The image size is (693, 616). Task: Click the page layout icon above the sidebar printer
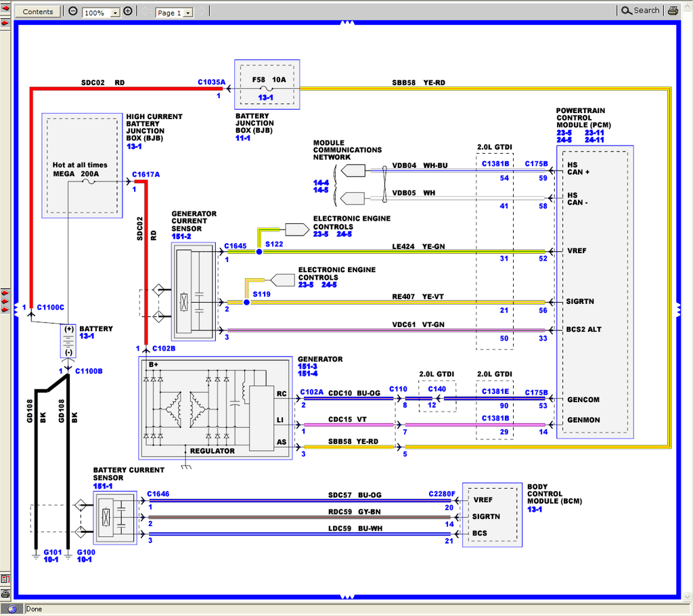click(5, 579)
